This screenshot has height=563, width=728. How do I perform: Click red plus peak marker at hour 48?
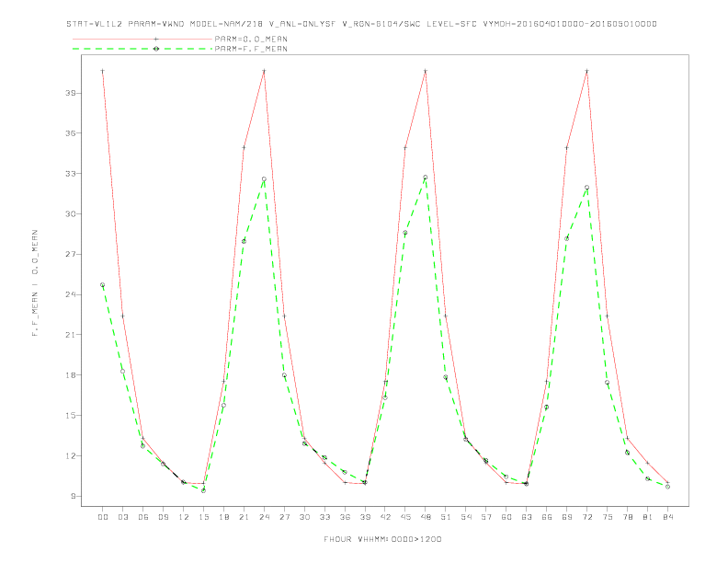pos(426,71)
